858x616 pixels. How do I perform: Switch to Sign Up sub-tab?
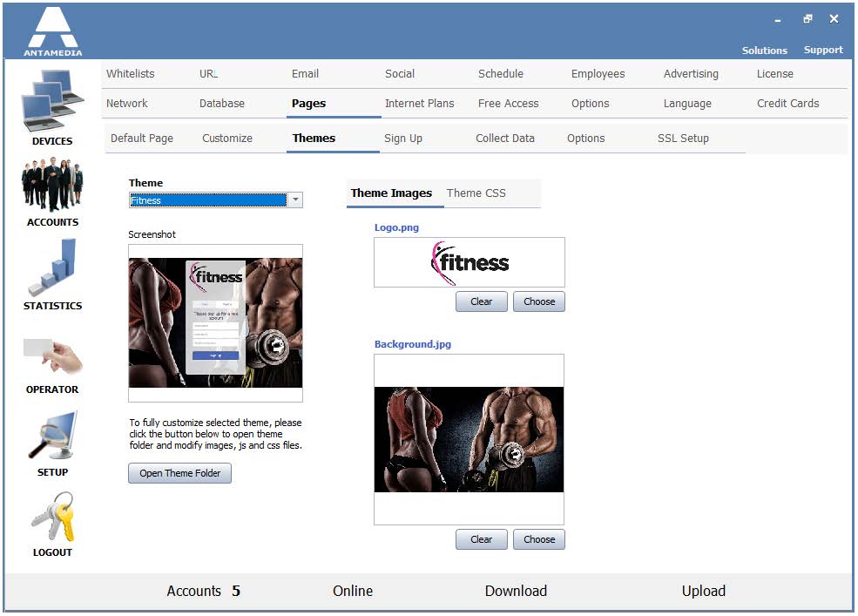pyautogui.click(x=402, y=139)
